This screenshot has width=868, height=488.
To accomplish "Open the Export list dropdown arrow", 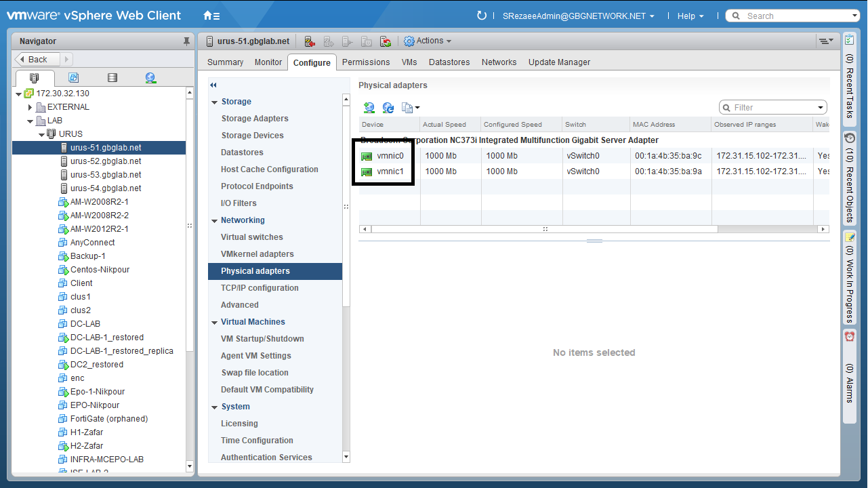I will [417, 108].
